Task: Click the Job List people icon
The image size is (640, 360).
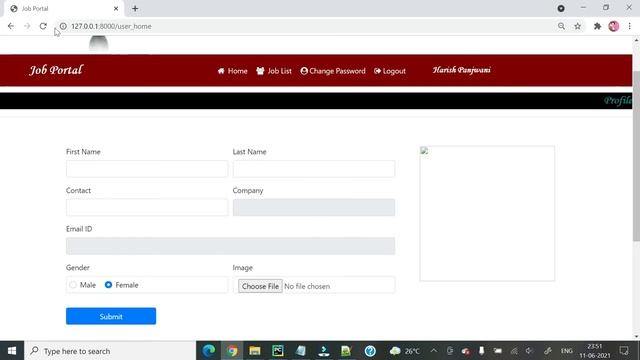Action: 260,71
